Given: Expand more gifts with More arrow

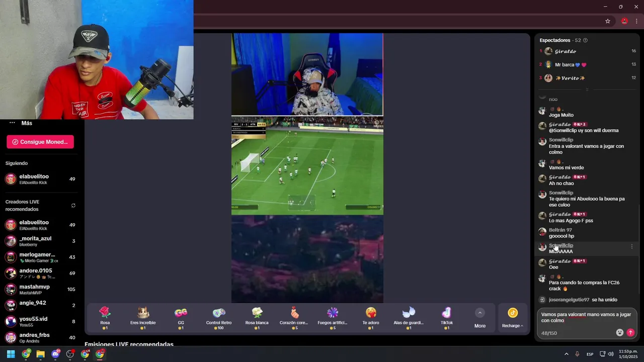Looking at the screenshot, I should [480, 313].
